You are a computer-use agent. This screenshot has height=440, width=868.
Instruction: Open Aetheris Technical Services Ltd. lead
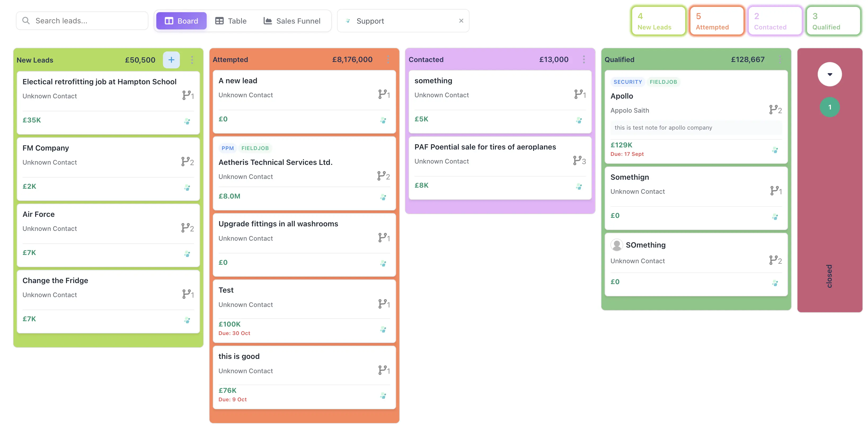click(x=275, y=162)
